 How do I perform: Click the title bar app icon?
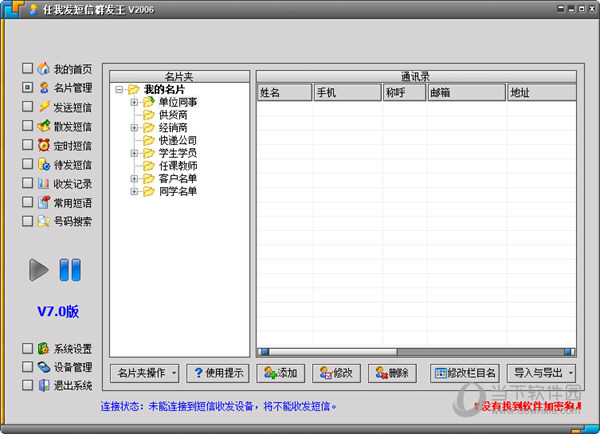click(34, 9)
